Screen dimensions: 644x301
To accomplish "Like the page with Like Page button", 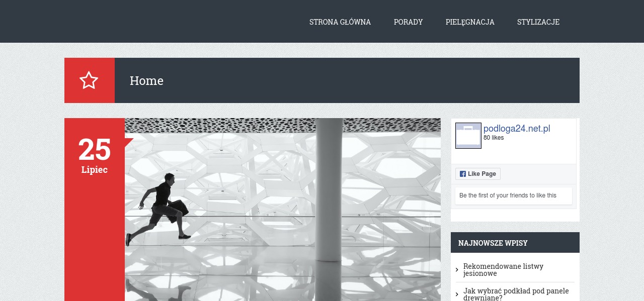I will point(478,174).
